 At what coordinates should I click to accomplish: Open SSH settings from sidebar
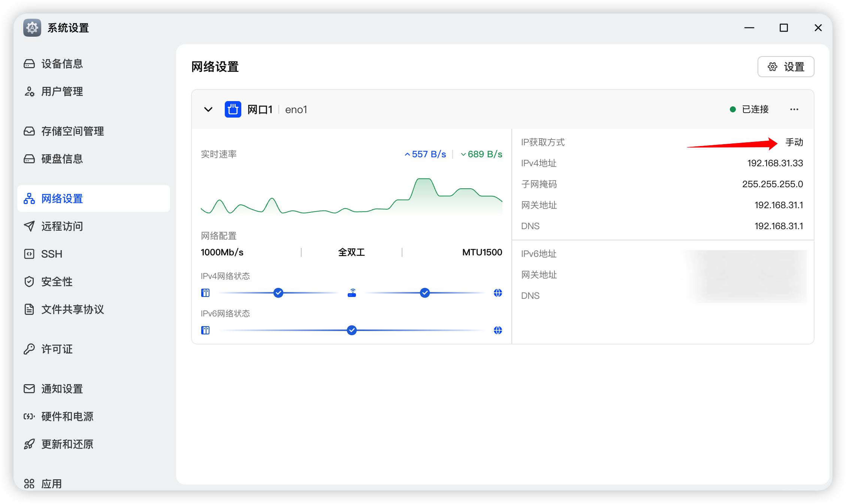52,254
